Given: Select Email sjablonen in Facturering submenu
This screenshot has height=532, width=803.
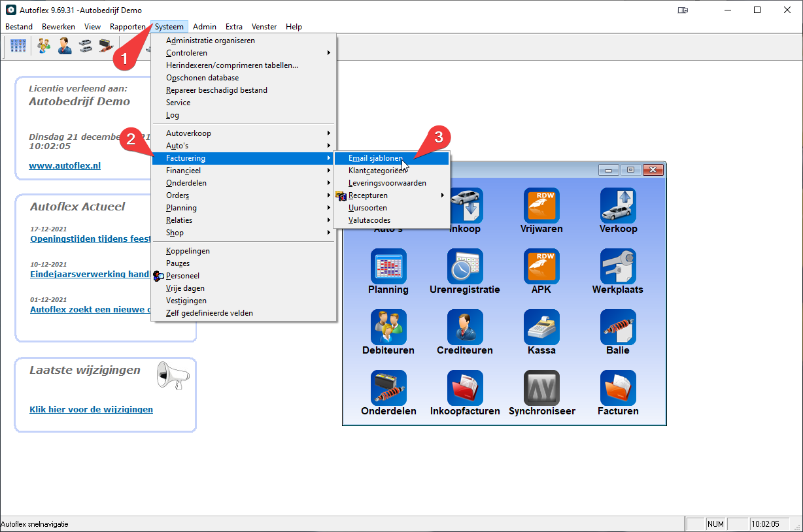Looking at the screenshot, I should tap(391, 158).
